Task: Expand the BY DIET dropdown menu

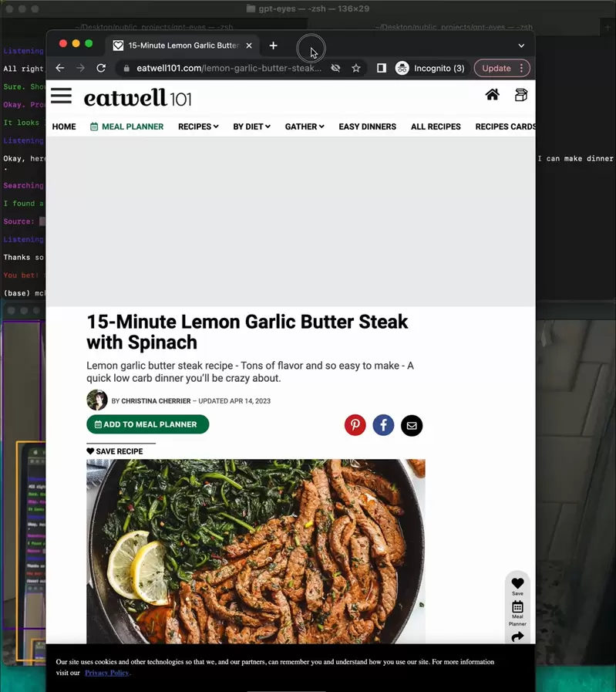Action: [251, 127]
